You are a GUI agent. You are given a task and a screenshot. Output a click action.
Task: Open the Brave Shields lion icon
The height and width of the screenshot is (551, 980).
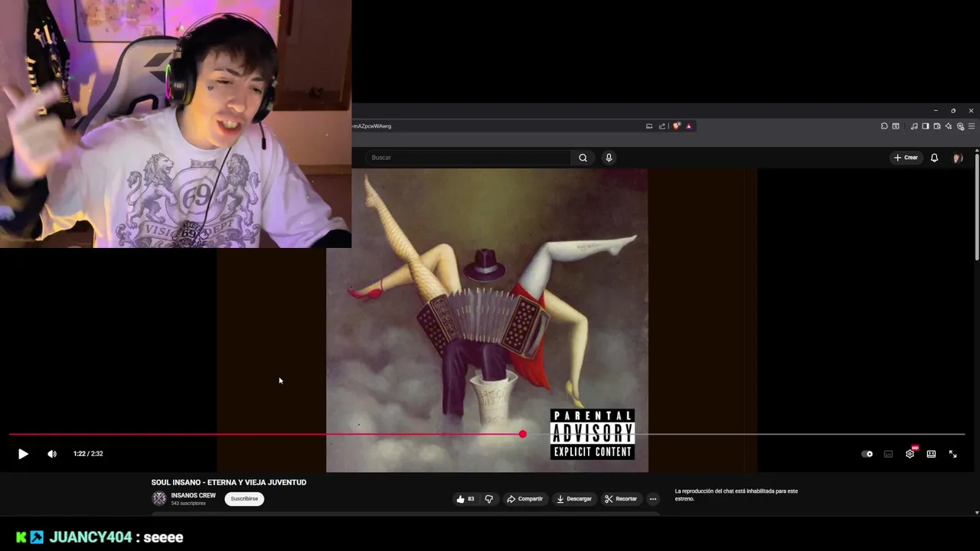coord(677,126)
